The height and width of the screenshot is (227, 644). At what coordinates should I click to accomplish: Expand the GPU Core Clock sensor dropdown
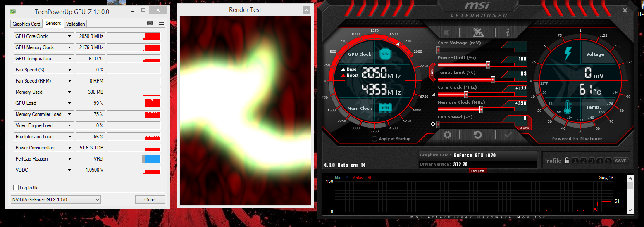click(x=69, y=36)
